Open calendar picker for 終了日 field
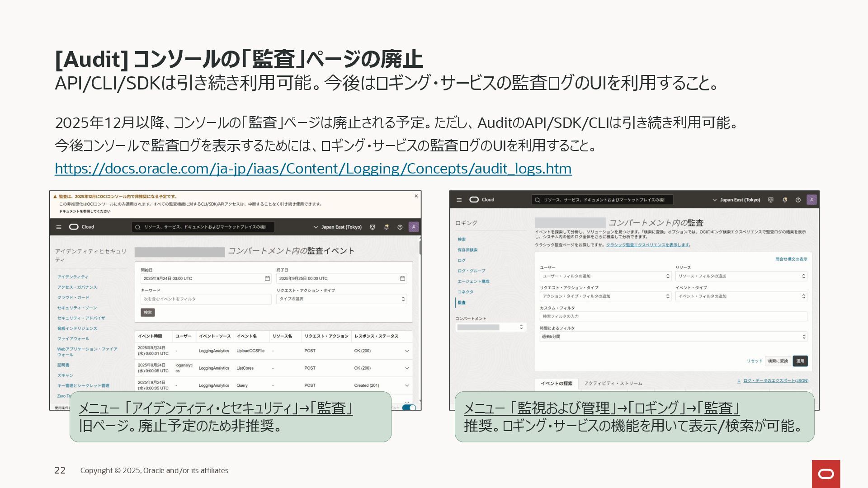The image size is (868, 488). pos(402,278)
